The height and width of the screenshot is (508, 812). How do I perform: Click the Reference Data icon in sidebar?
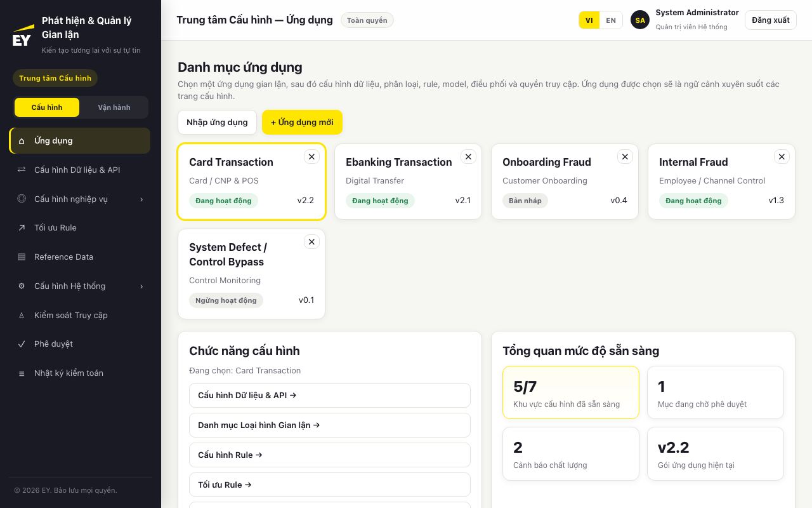point(22,257)
